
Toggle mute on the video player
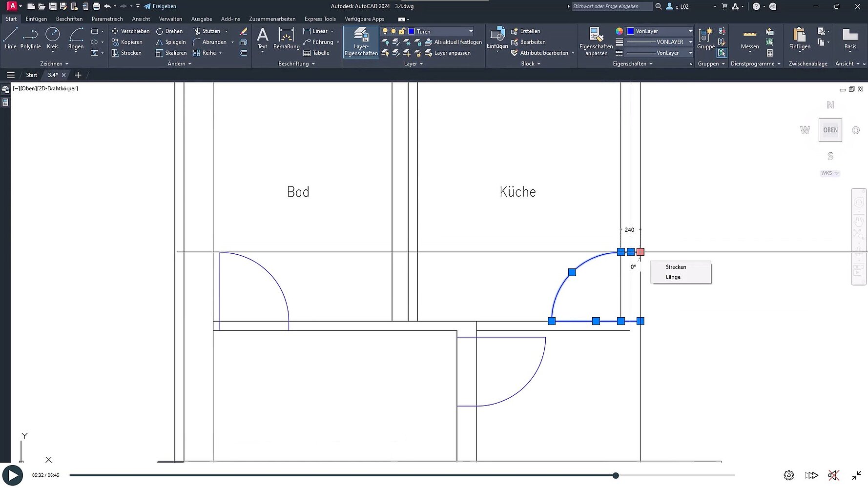(833, 475)
